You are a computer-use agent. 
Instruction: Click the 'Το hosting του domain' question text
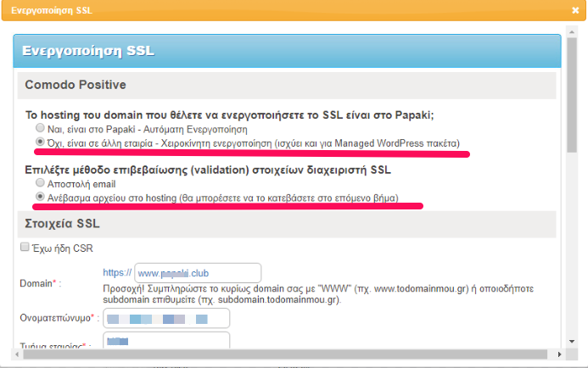click(229, 114)
